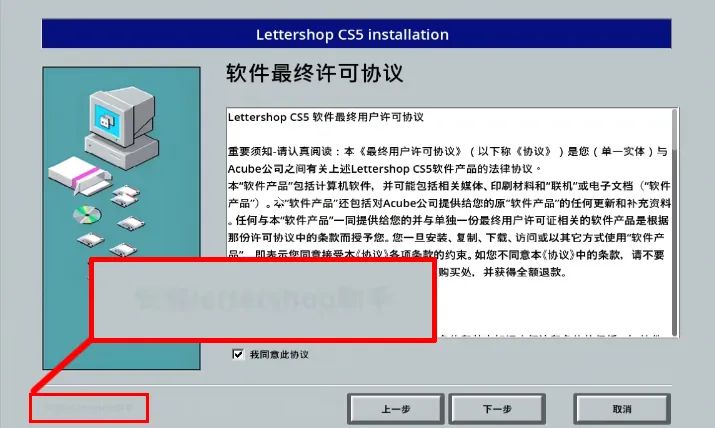This screenshot has width=715, height=428.
Task: Toggle the 我同意此协议 checkbox
Action: pos(238,354)
